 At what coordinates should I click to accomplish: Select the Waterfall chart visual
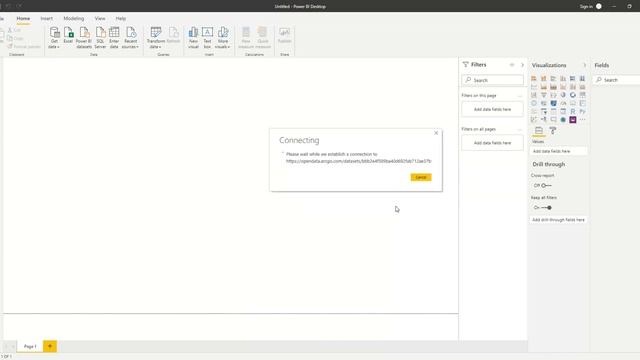click(534, 95)
